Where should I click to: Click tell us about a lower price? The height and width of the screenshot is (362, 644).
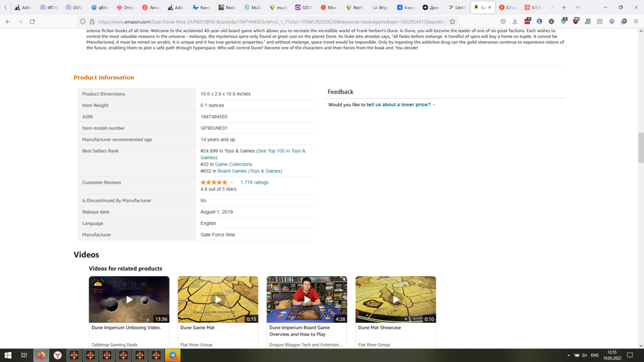pos(399,105)
